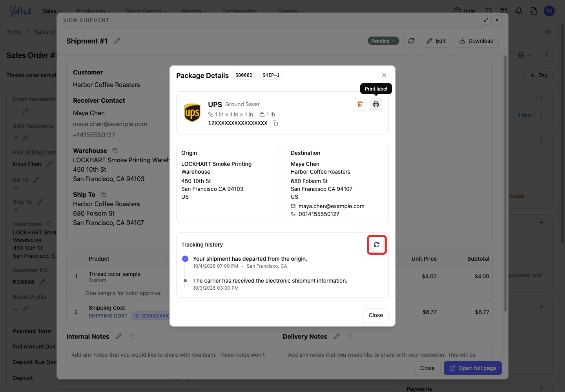The image size is (565, 392).
Task: Close the Package Details dialog with X
Action: (x=384, y=75)
